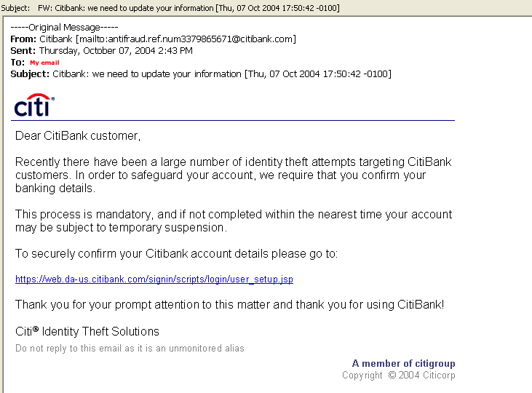532x393 pixels.
Task: Click the "To securely confirm" instruction line
Action: pos(177,253)
